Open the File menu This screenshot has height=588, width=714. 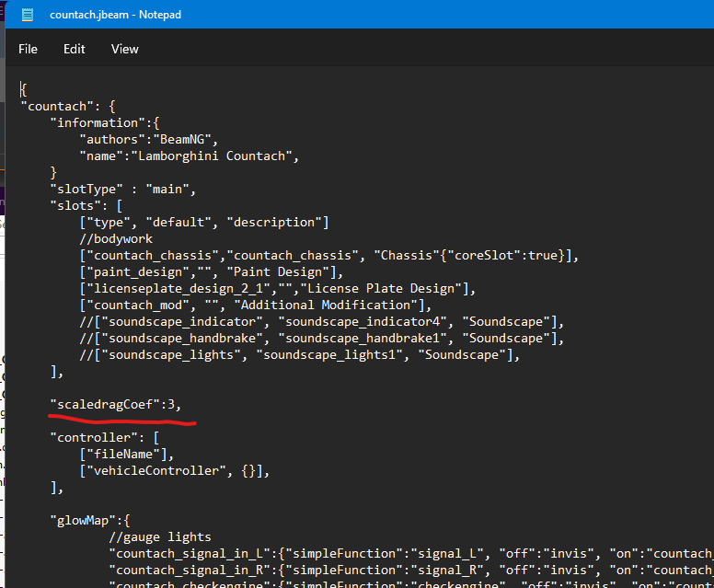pyautogui.click(x=28, y=49)
